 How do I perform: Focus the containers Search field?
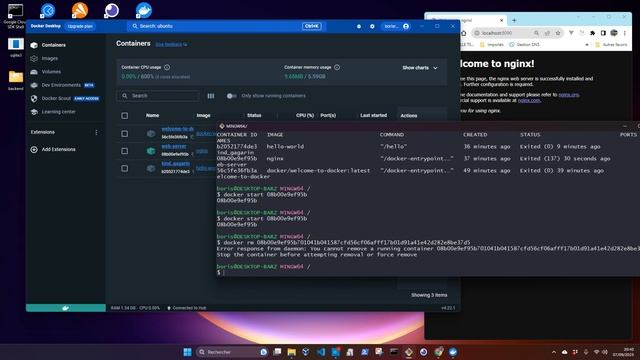158,96
